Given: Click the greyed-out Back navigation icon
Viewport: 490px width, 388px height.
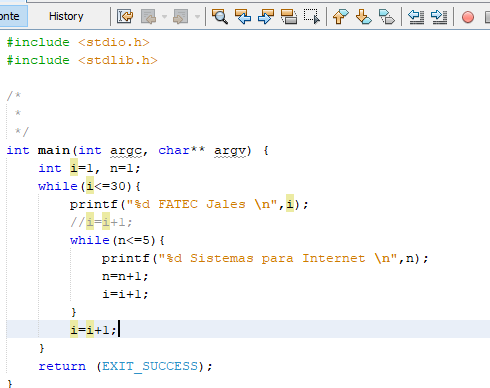Looking at the screenshot, I should 148,16.
